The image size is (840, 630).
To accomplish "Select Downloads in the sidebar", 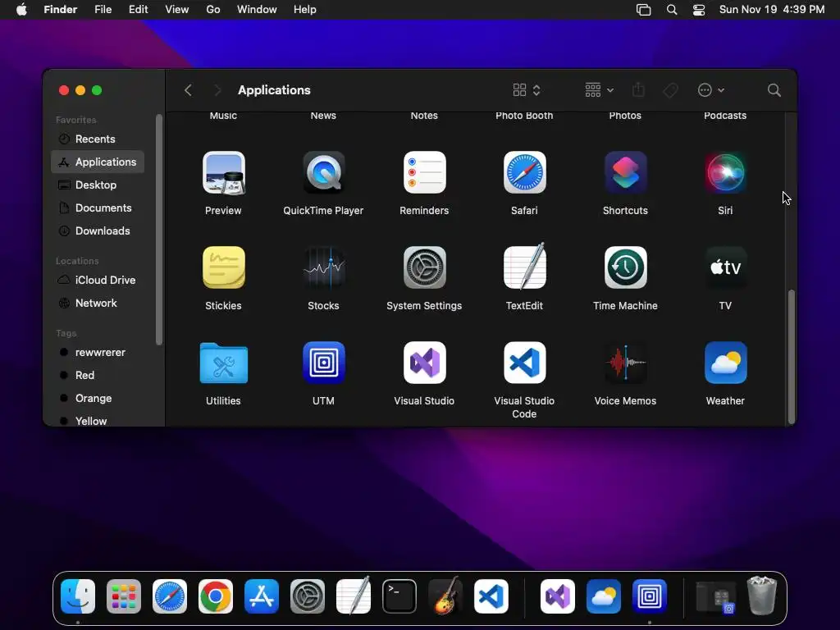I will (98, 231).
